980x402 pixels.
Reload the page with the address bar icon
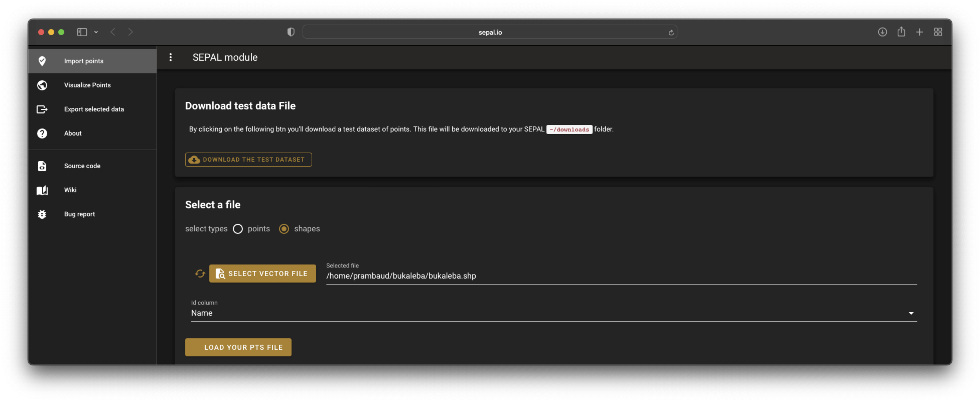[x=671, y=32]
